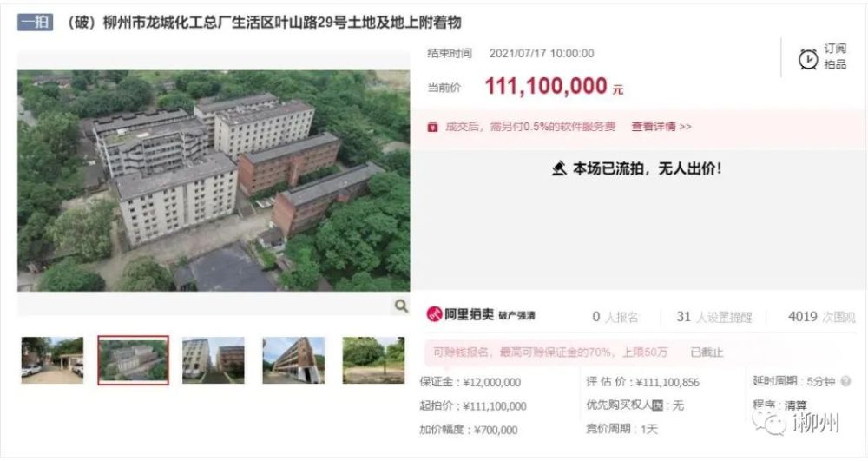The width and height of the screenshot is (868, 461).
Task: Open the magnifier zoom icon under photo
Action: [401, 306]
